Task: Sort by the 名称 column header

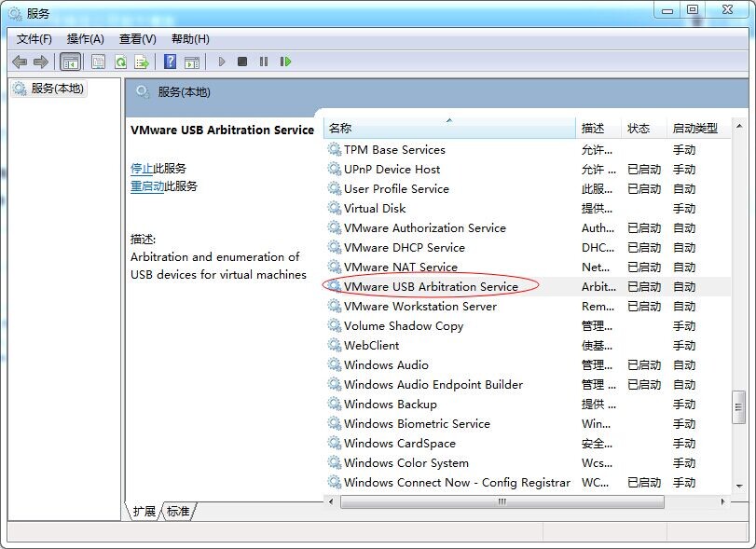Action: tap(449, 129)
